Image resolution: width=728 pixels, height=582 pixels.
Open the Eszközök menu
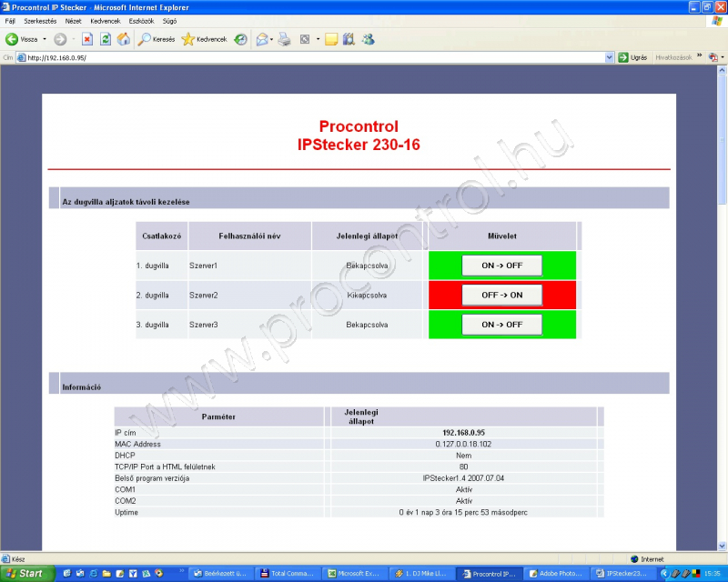click(x=141, y=21)
